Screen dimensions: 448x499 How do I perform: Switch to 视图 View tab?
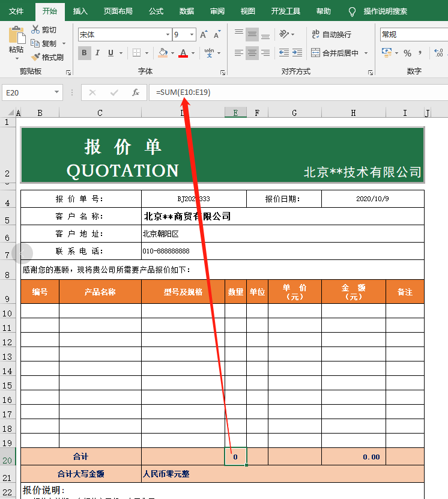coord(248,11)
